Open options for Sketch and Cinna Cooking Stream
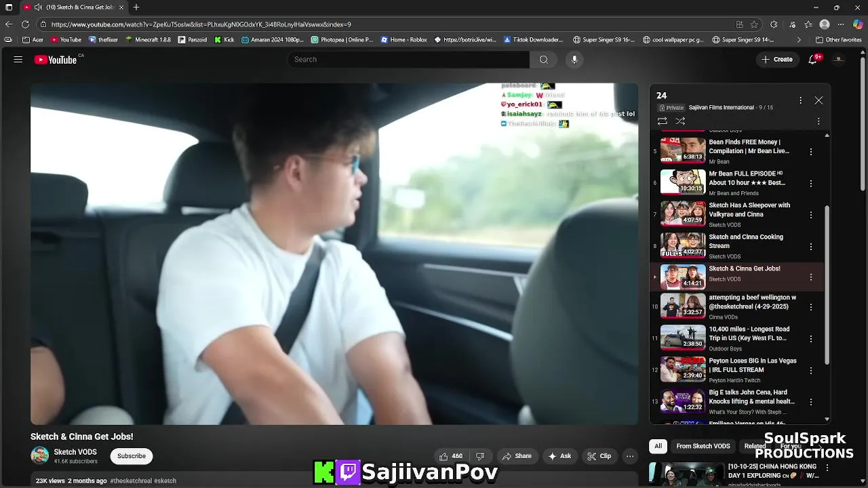Image resolution: width=868 pixels, height=488 pixels. [x=810, y=247]
